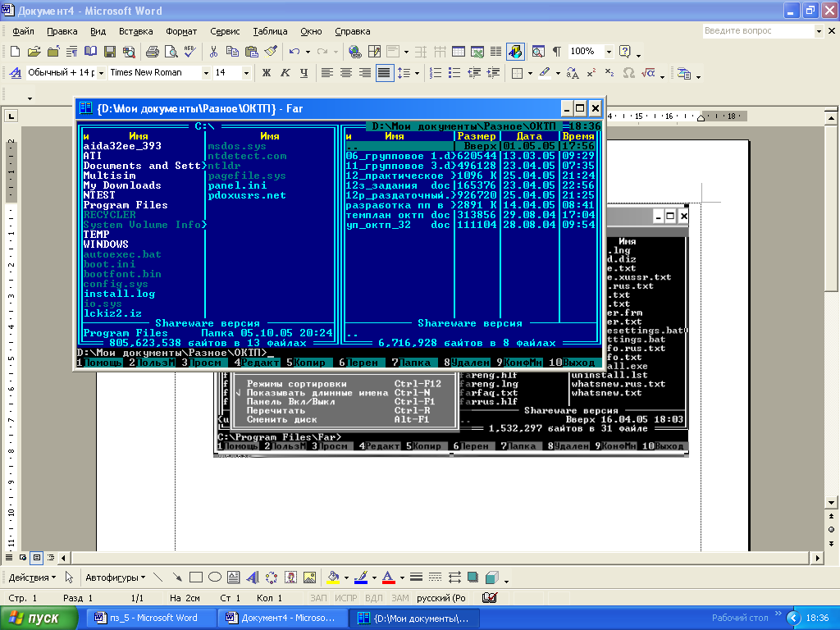Run spelling and grammar check

(x=189, y=52)
